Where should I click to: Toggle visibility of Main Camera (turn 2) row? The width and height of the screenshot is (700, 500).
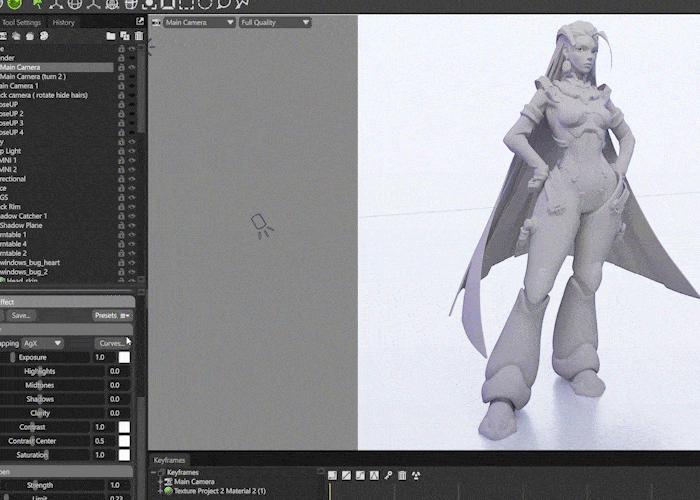(x=132, y=77)
